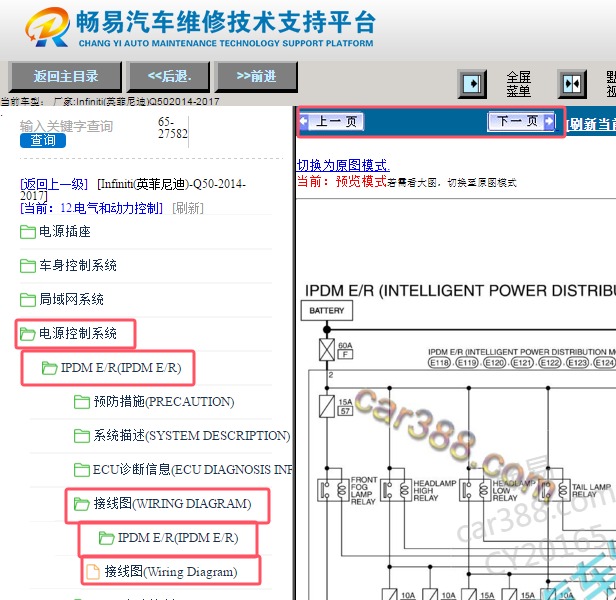Click the 车身控制系统 folder icon

pos(28,266)
